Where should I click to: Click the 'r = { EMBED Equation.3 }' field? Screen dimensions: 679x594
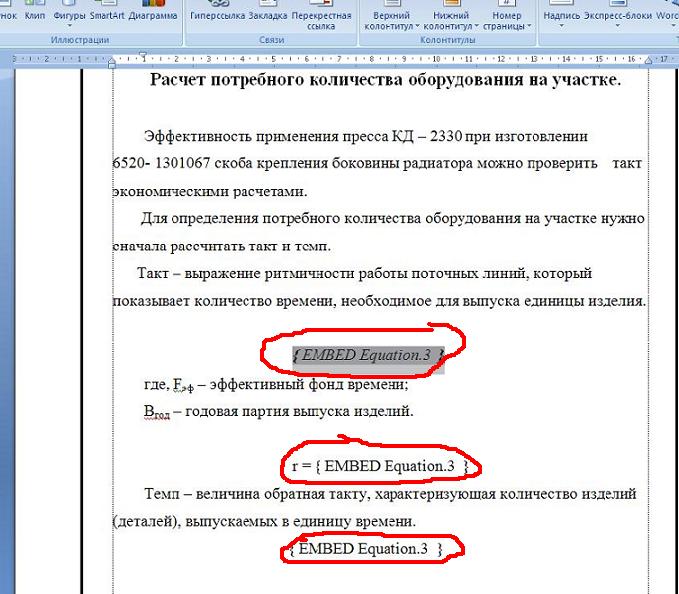click(381, 466)
